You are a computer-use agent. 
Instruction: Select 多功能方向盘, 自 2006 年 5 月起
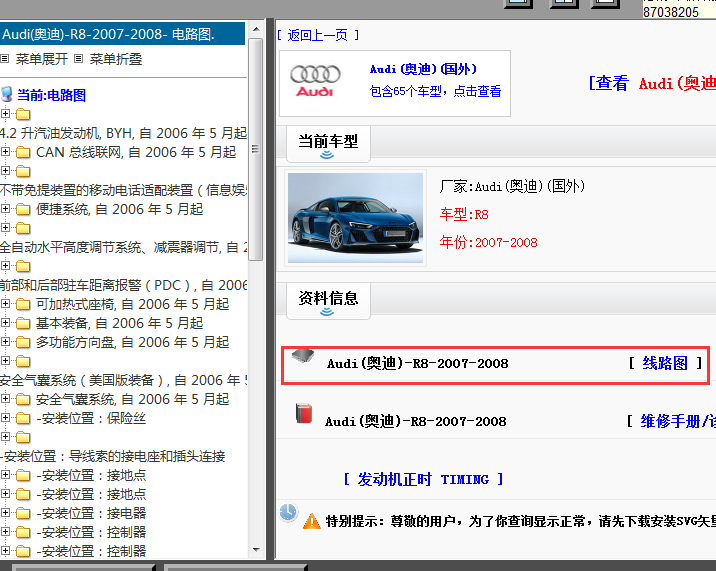[x=132, y=342]
